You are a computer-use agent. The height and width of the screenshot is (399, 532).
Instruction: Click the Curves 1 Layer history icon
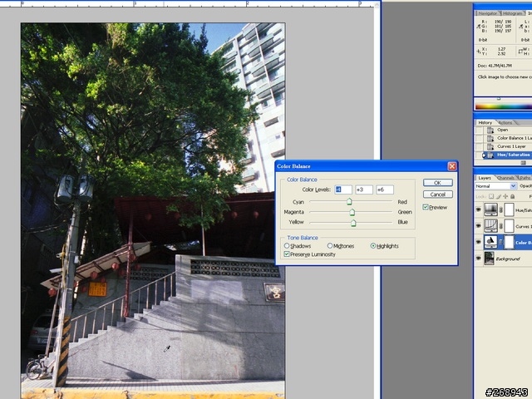[490, 147]
